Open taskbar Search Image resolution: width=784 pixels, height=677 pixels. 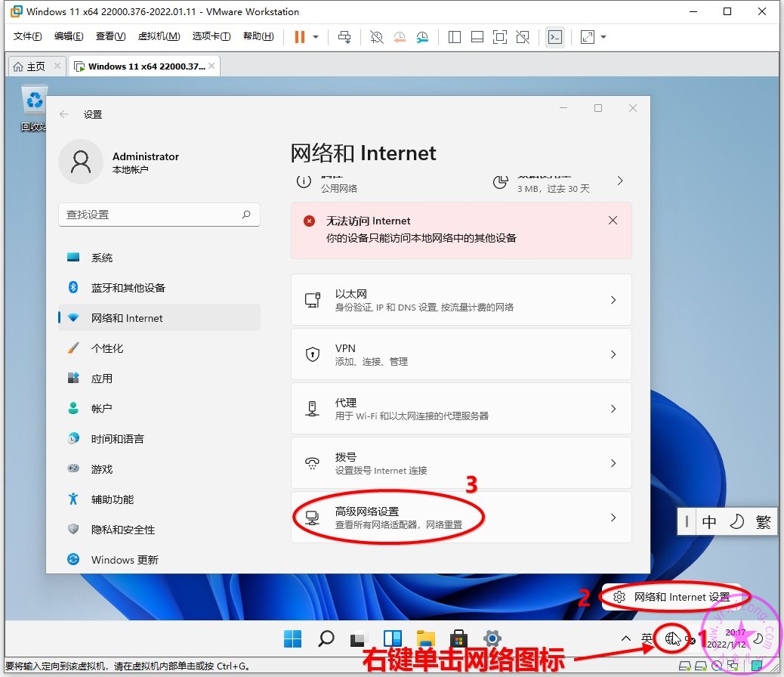tap(326, 638)
